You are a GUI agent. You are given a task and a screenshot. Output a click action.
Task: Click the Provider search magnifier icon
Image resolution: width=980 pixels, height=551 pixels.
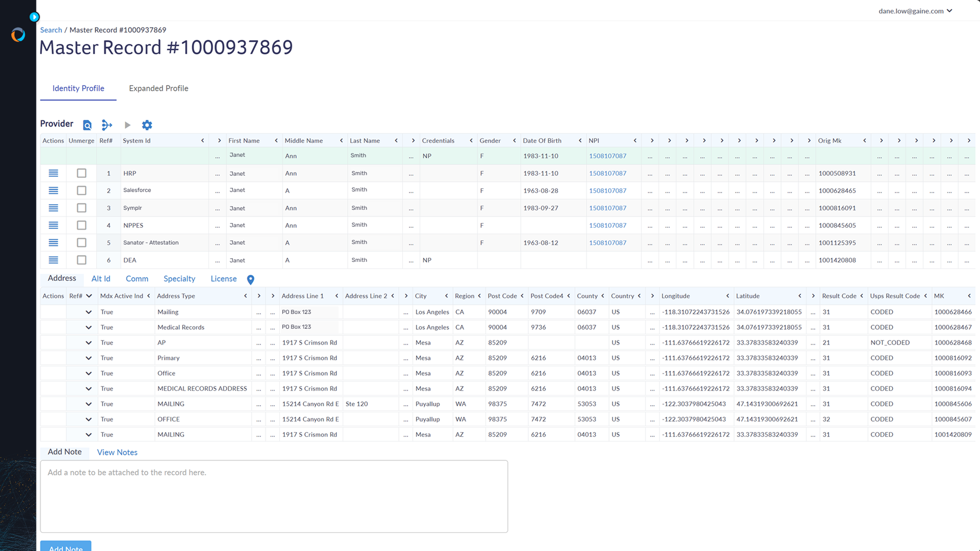tap(87, 125)
